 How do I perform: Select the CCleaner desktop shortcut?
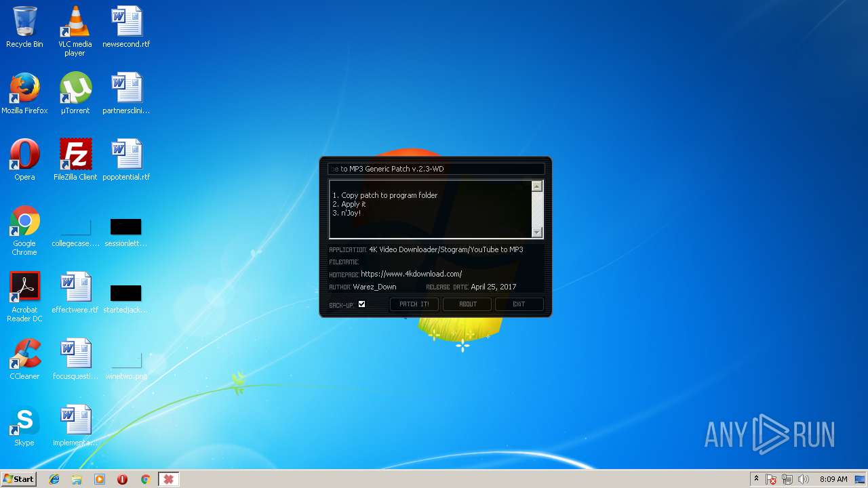24,359
